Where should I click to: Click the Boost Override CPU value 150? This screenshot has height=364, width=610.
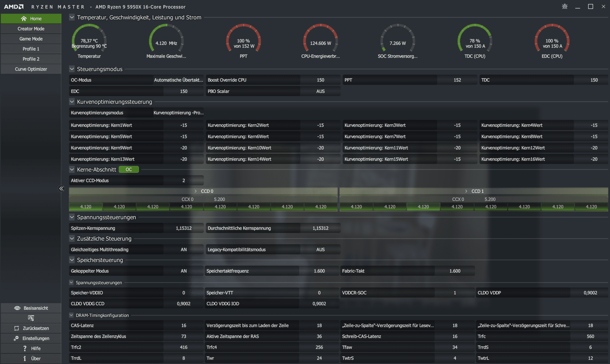[x=320, y=80]
